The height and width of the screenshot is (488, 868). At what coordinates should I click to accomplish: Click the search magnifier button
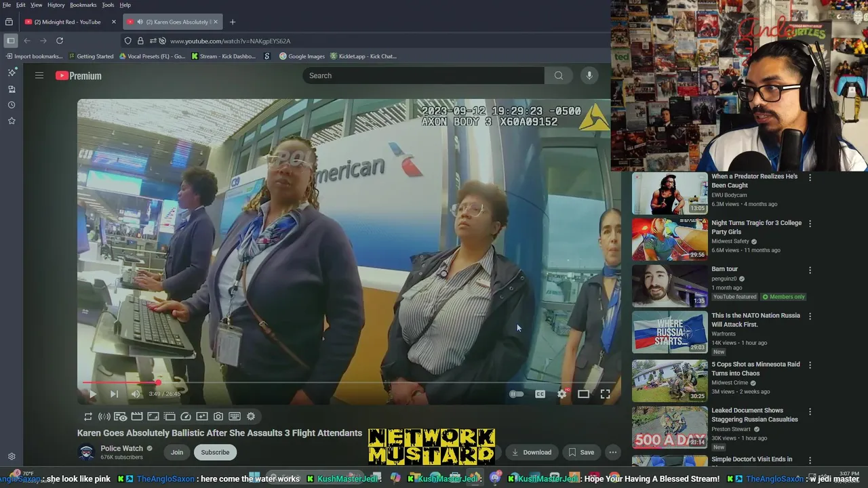tap(559, 76)
